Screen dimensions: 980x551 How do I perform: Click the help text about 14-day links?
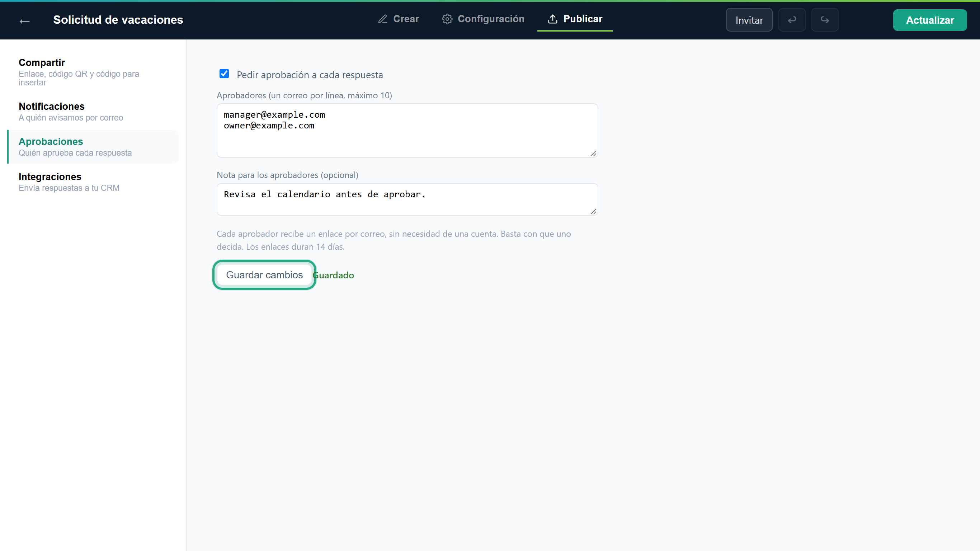point(394,240)
